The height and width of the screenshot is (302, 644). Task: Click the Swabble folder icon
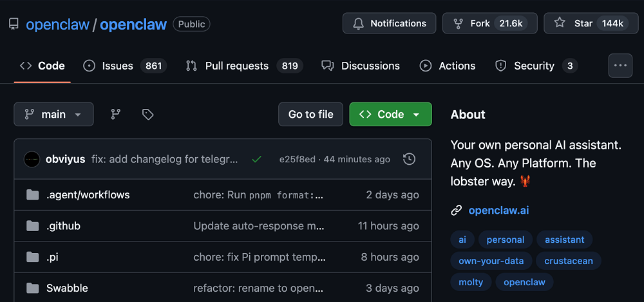tap(33, 288)
